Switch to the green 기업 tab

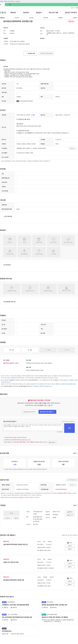[10, 4]
